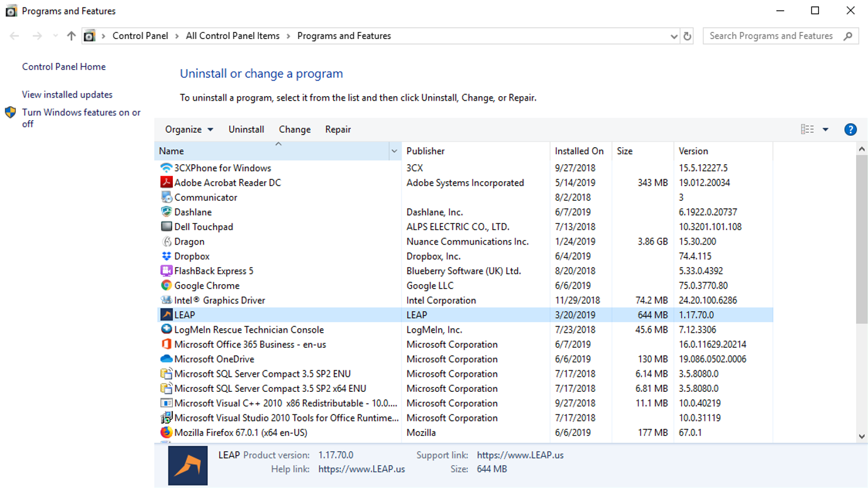Open the View installed updates link
Viewport: 868px width, 488px height.
coord(67,94)
